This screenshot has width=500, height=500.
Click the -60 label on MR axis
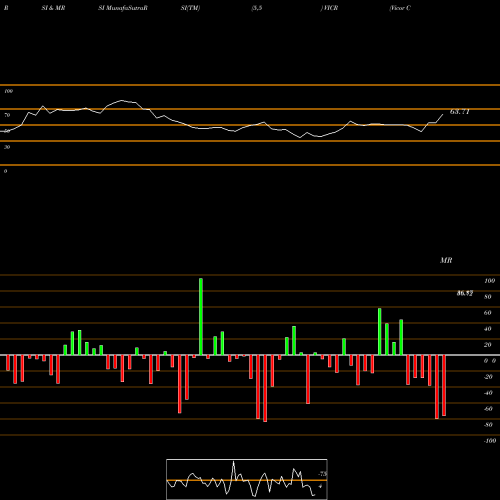point(488,409)
